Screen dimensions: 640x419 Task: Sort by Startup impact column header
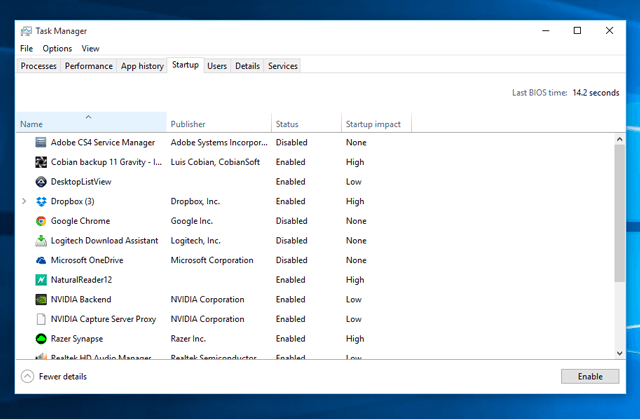point(376,122)
